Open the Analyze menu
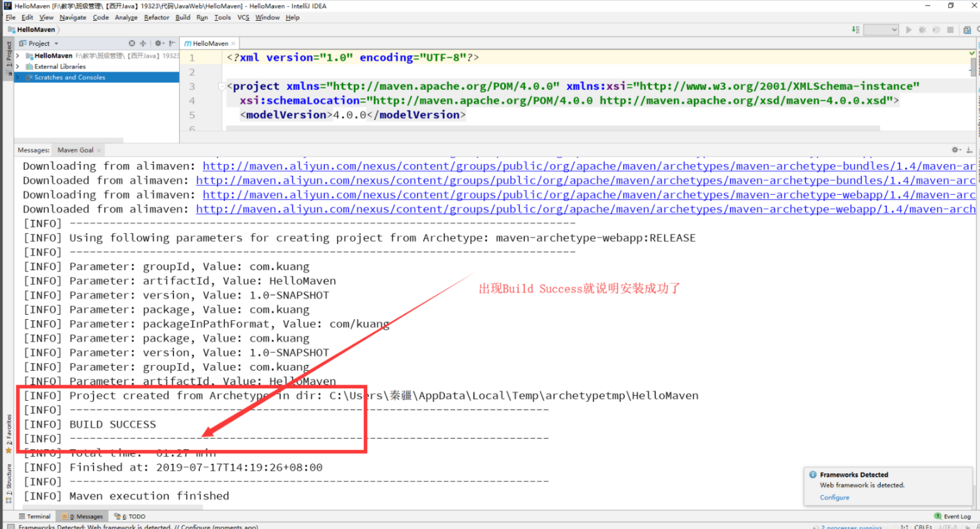 coord(126,18)
